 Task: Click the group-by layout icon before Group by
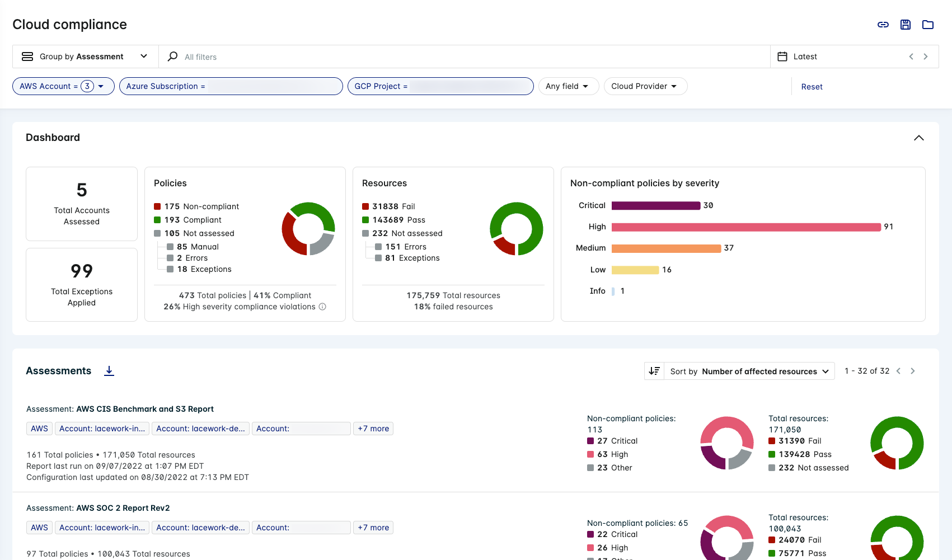[x=27, y=56]
